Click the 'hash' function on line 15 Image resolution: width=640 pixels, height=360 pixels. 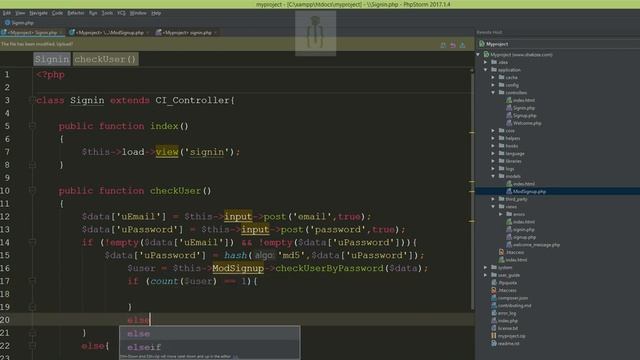coord(236,255)
